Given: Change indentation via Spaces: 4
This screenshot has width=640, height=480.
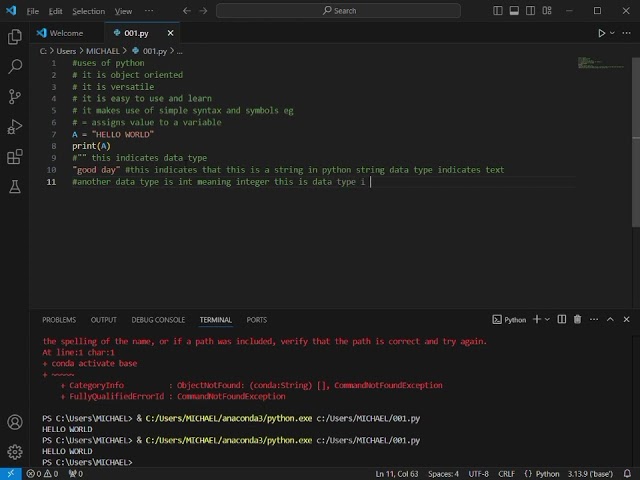Looking at the screenshot, I should pos(443,473).
